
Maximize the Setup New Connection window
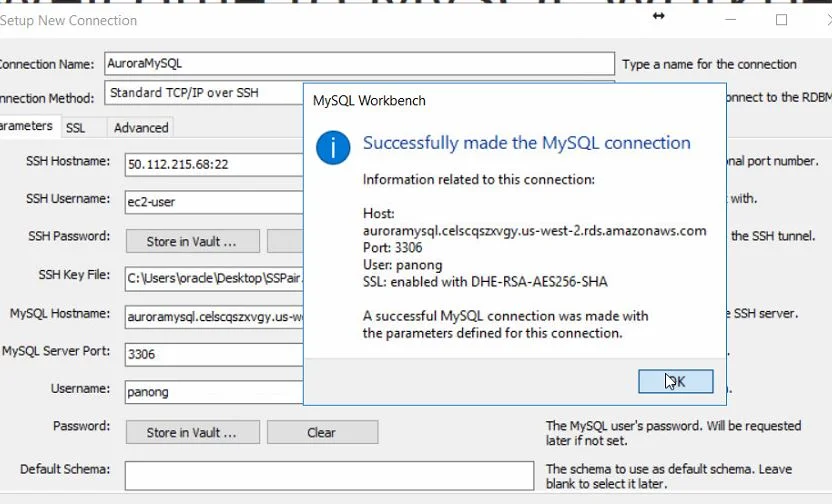click(x=781, y=20)
